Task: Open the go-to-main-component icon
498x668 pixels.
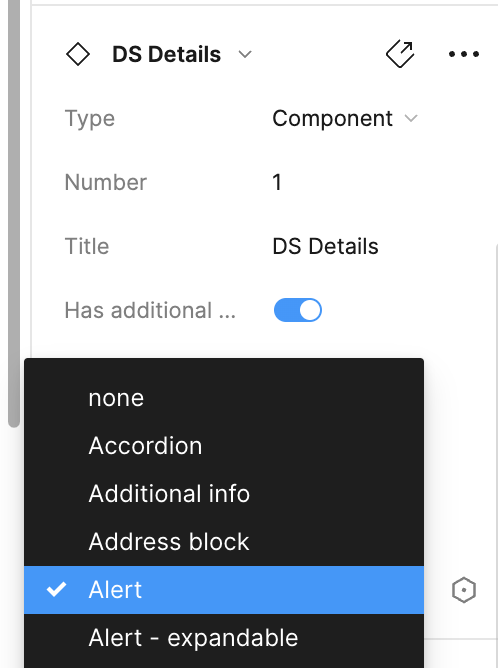Action: 400,54
